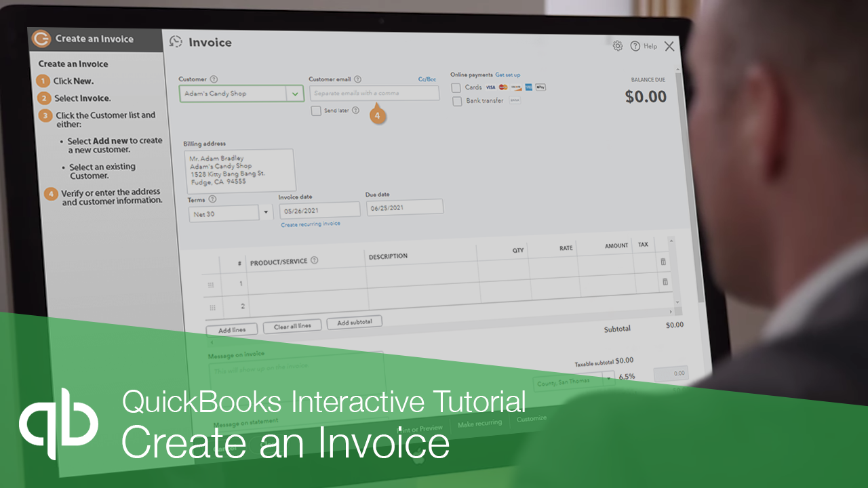
Task: Click the Invoice header icon
Action: point(176,41)
